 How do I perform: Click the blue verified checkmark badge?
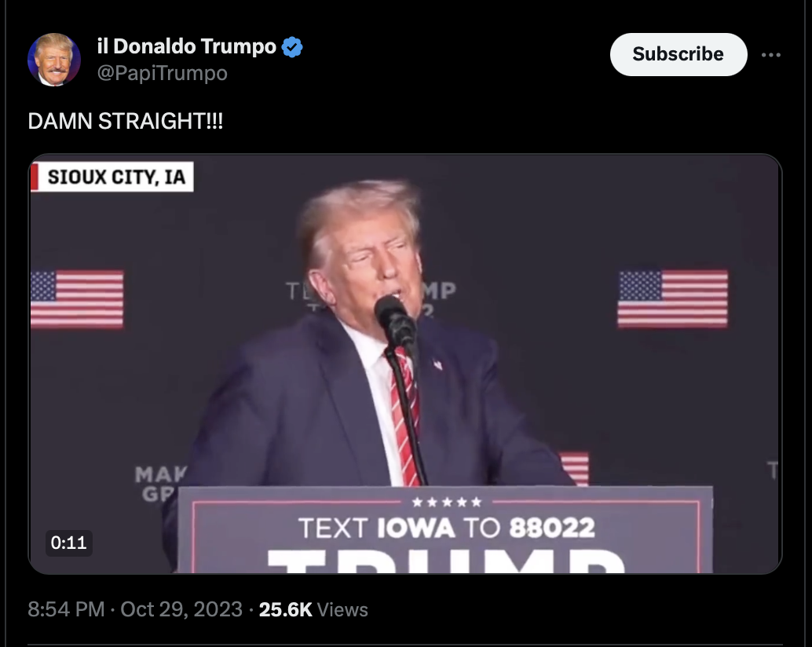[x=292, y=47]
